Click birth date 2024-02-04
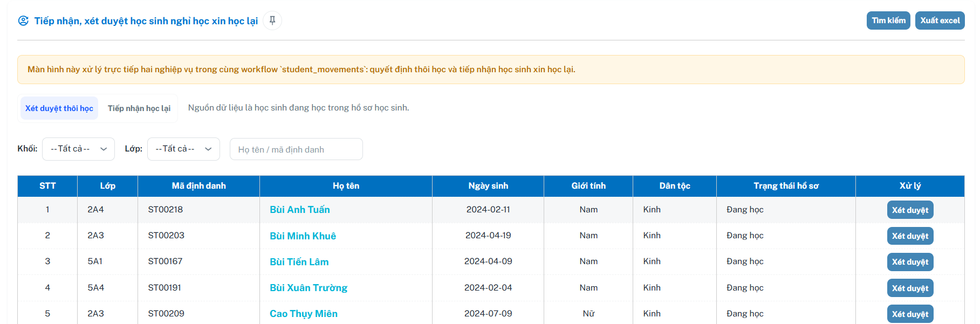Viewport: 980px width, 324px height. click(488, 287)
